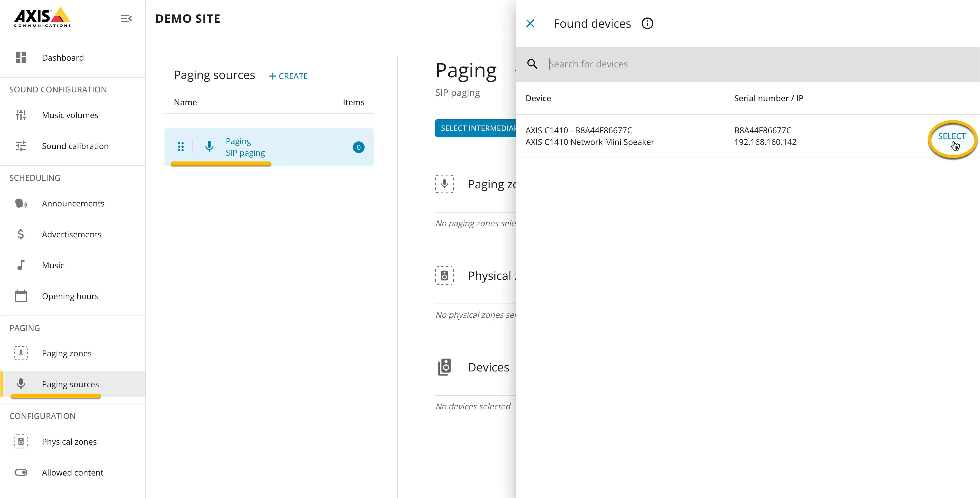Click serial number B8A44F86677C
980x498 pixels.
(762, 130)
